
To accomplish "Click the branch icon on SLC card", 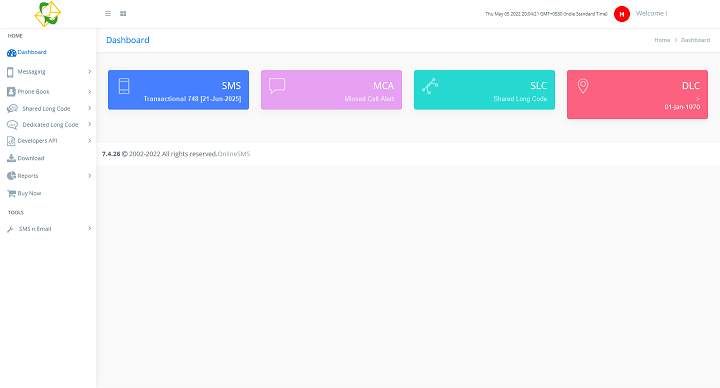I will (x=430, y=86).
